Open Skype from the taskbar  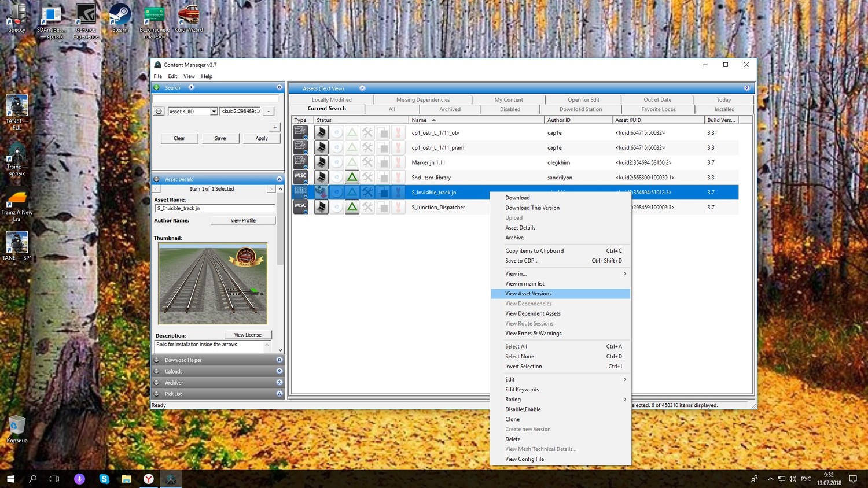[x=104, y=479]
